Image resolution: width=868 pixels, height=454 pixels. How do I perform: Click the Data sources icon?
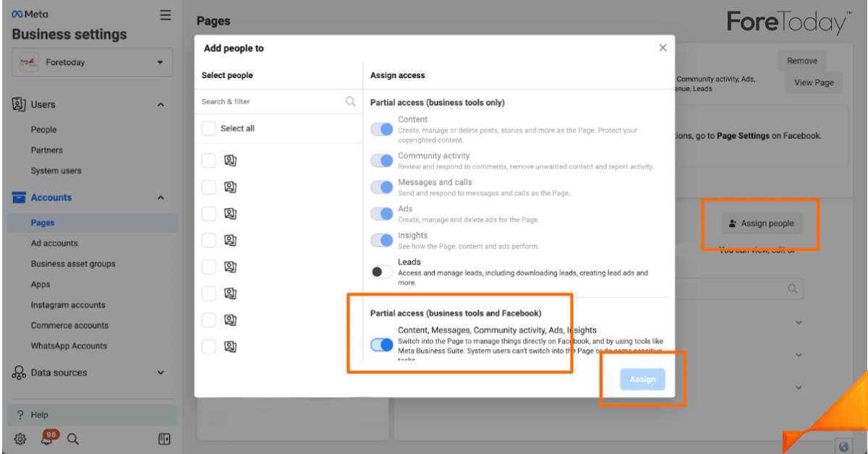(x=19, y=373)
